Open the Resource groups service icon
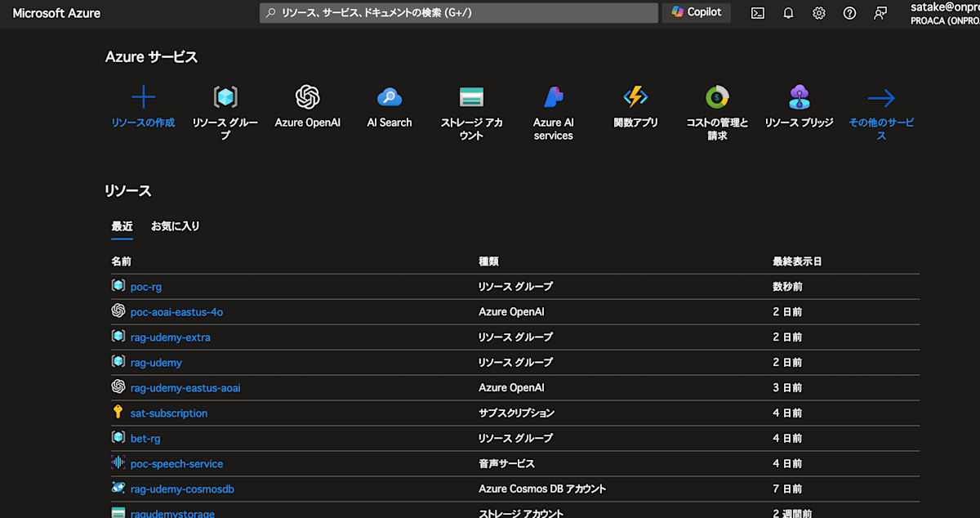The width and height of the screenshot is (980, 518). pyautogui.click(x=225, y=97)
